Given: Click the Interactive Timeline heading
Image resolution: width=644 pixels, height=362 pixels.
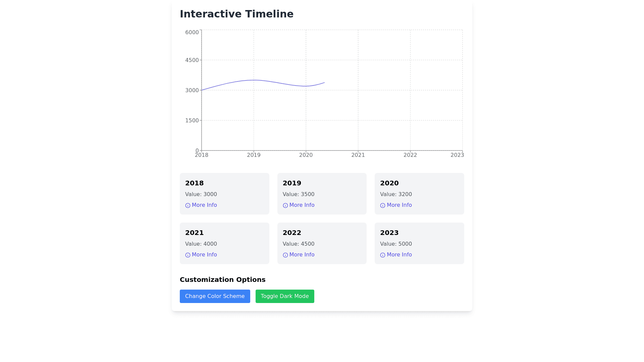Looking at the screenshot, I should [x=237, y=14].
